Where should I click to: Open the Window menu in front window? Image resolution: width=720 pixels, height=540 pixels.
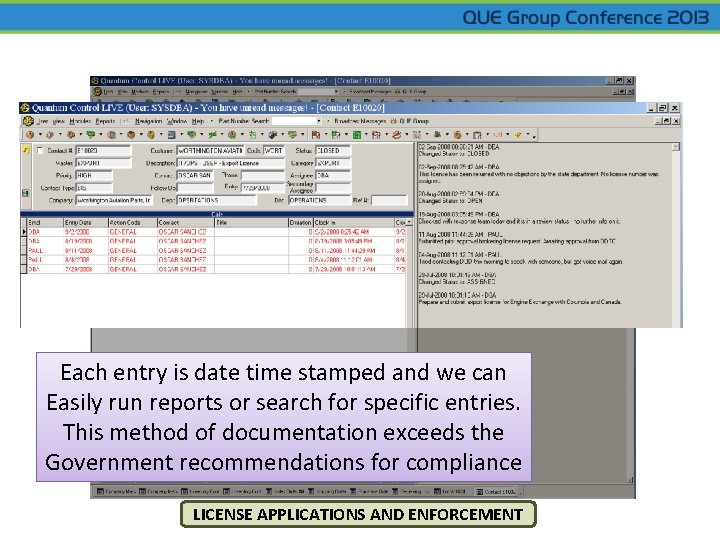176,121
